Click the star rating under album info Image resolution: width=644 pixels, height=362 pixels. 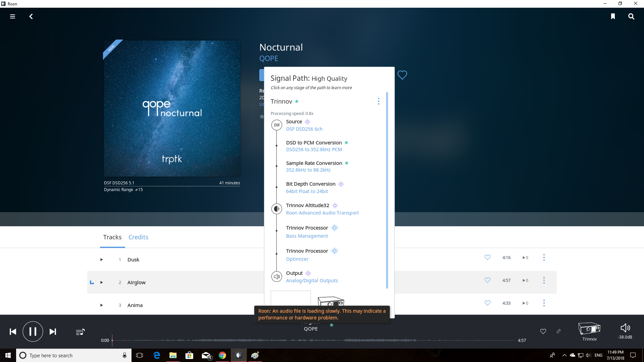[262, 116]
